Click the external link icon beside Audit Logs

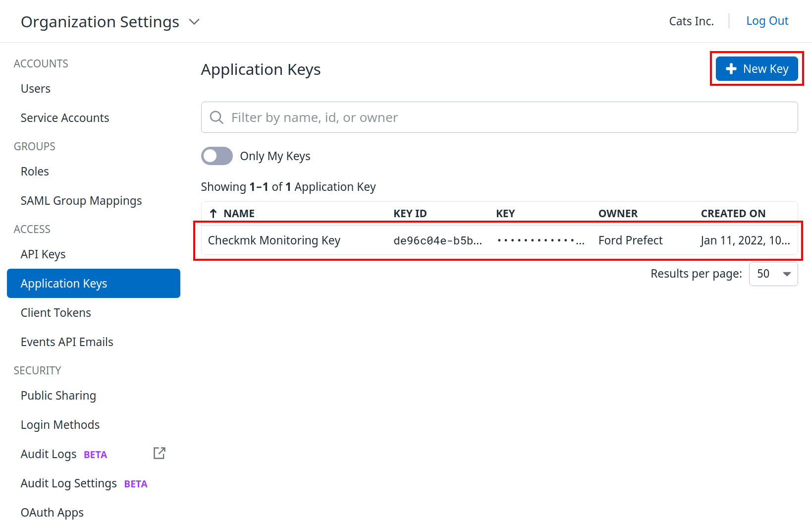tap(159, 453)
